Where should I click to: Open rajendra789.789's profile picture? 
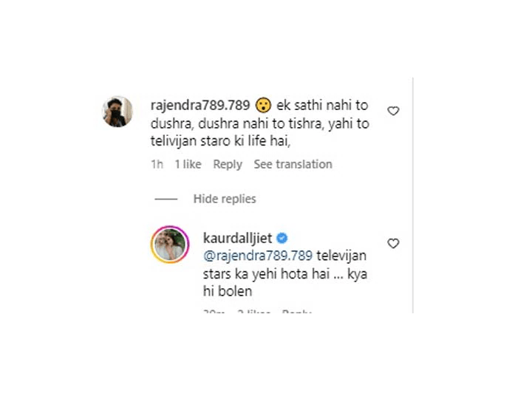(x=117, y=112)
